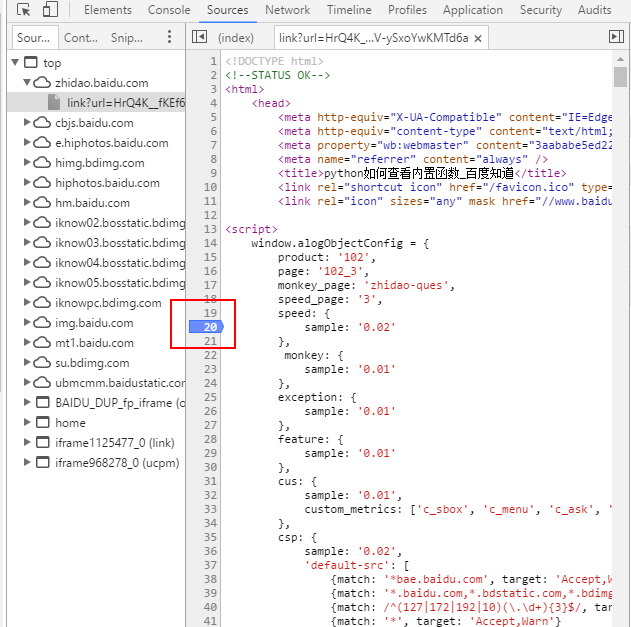This screenshot has height=627, width=631.
Task: Set a breakpoint on line 14
Action: pyautogui.click(x=210, y=243)
